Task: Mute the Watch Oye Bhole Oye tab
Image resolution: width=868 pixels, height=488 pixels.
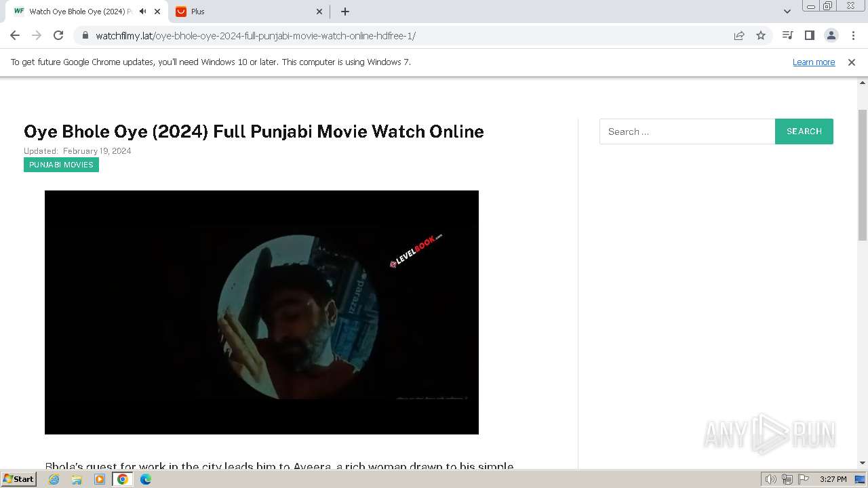Action: pyautogui.click(x=142, y=12)
